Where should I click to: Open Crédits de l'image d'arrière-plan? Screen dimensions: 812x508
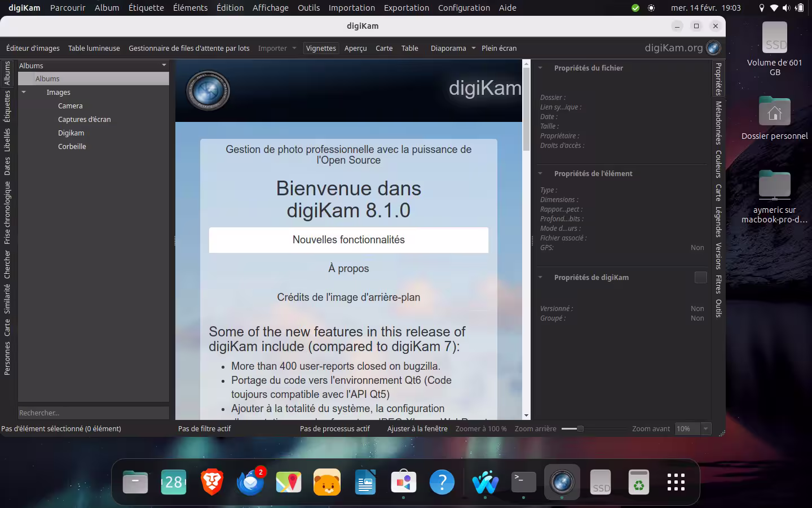click(348, 297)
